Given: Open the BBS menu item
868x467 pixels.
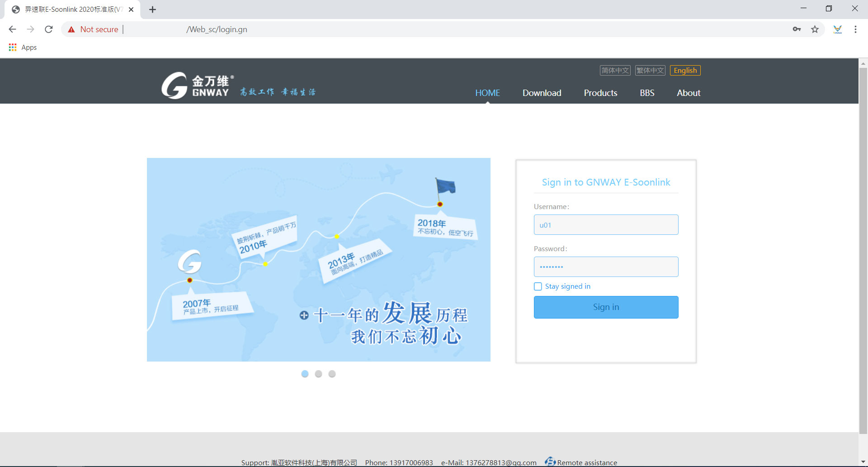Looking at the screenshot, I should click(647, 93).
